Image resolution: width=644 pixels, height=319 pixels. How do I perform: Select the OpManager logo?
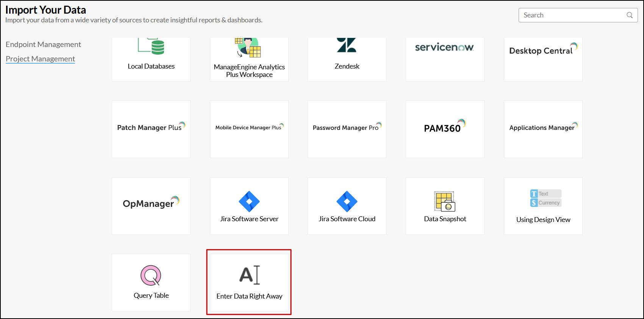[151, 202]
